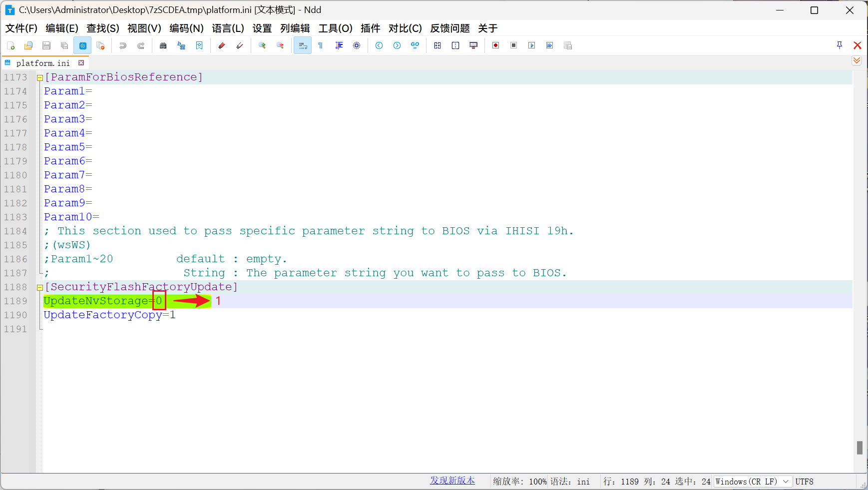Click the 发现新版本 link
The image size is (868, 490).
point(452,481)
